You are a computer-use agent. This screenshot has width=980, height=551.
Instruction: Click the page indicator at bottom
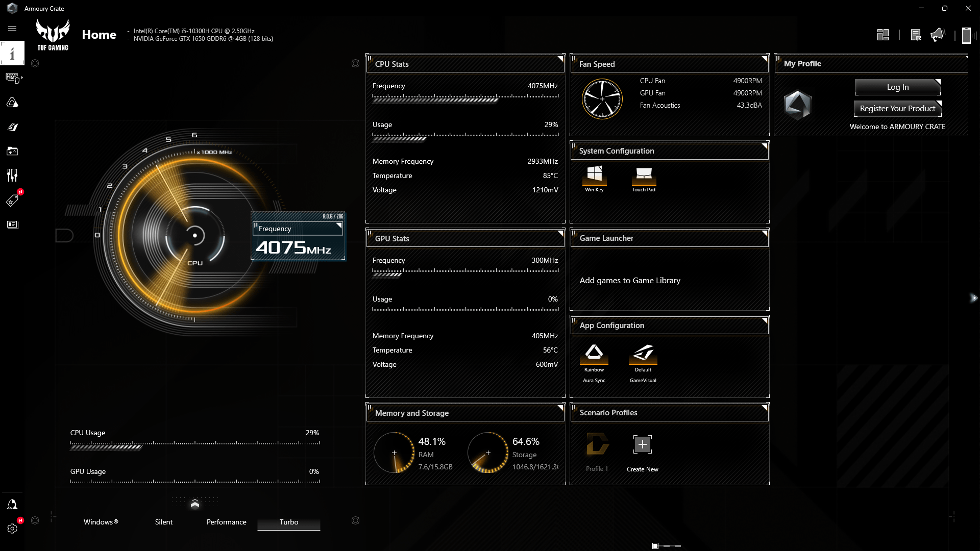pos(667,546)
